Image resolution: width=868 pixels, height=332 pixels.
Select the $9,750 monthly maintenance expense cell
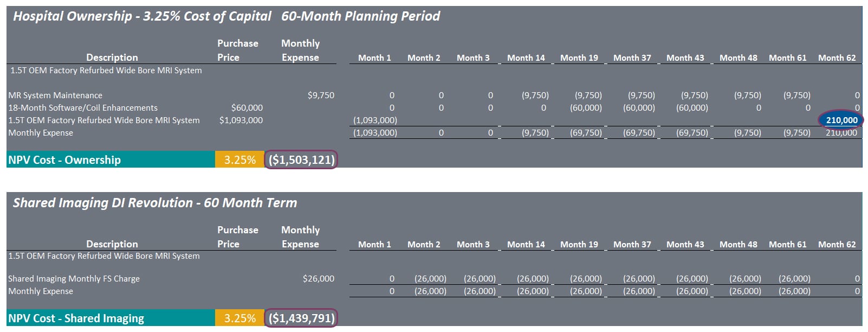[321, 95]
